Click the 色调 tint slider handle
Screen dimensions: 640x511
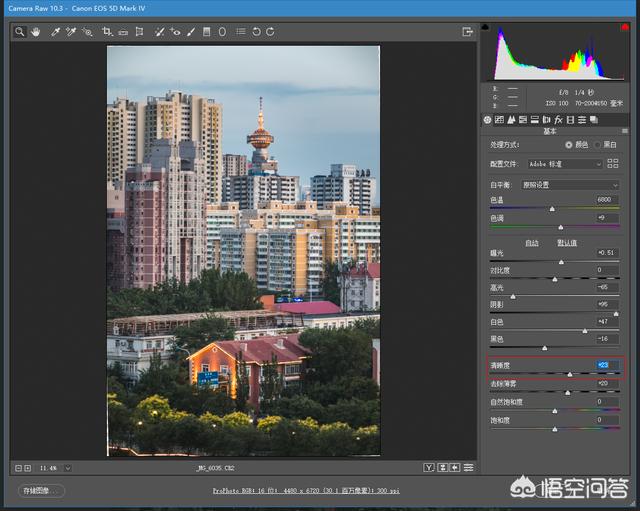561,227
